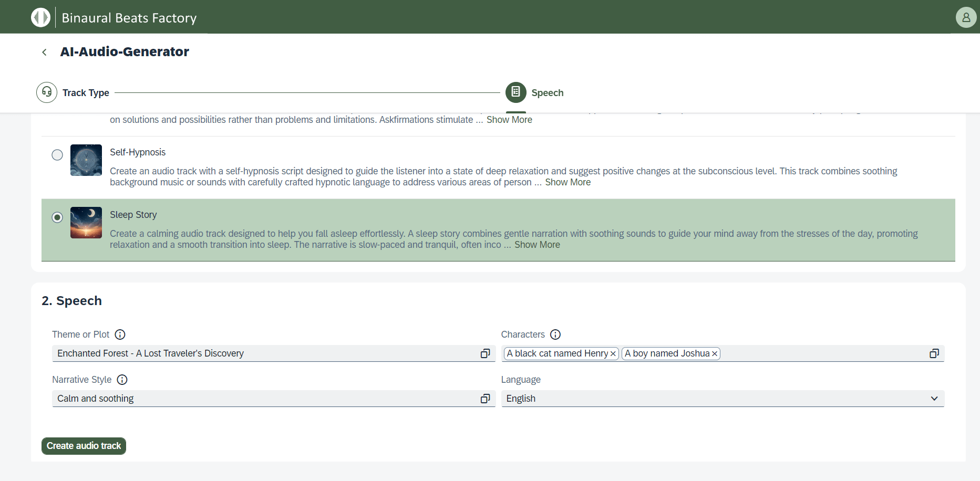Show info tooltip for Narrative Style
Screen dimensions: 980x481
[122, 380]
